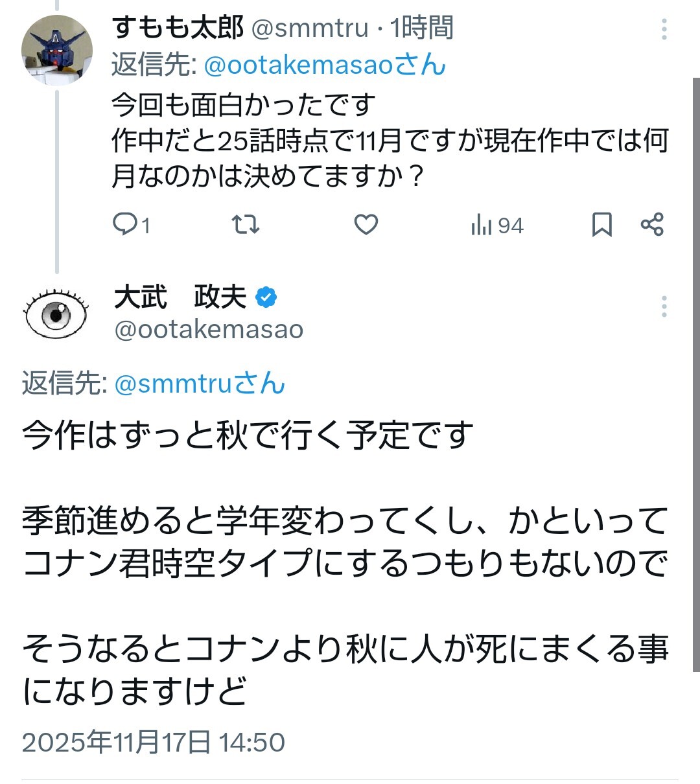
Task: Click the scrollbar on the right edge
Action: click(695, 376)
